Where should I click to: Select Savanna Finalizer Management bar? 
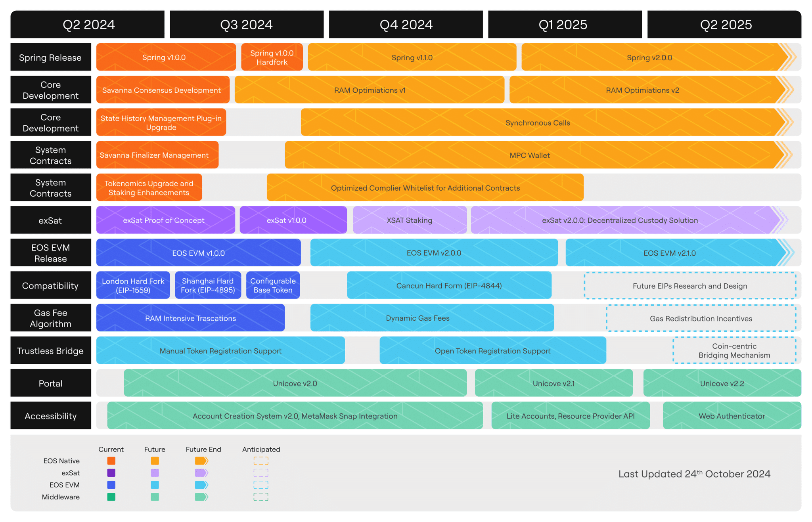(x=157, y=155)
